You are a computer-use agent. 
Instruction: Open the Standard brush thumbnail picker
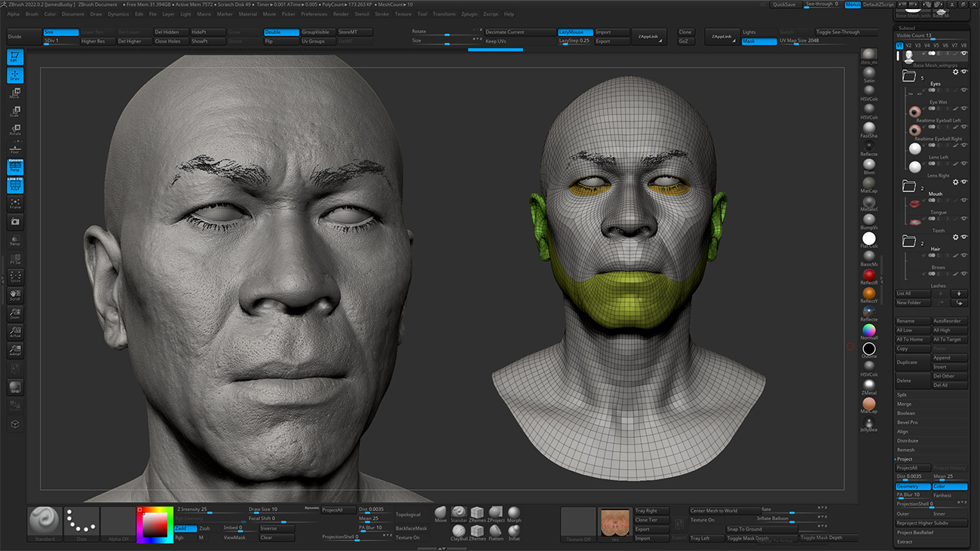pyautogui.click(x=44, y=523)
